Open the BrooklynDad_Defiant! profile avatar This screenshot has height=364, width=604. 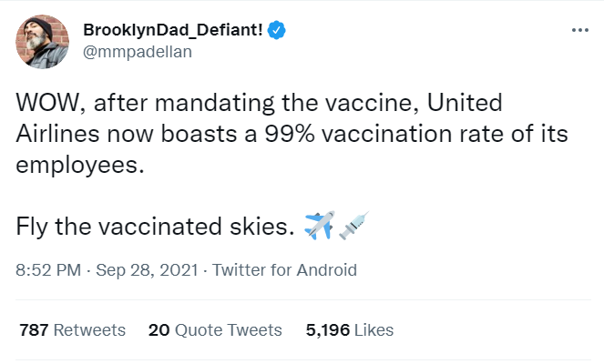pos(43,40)
